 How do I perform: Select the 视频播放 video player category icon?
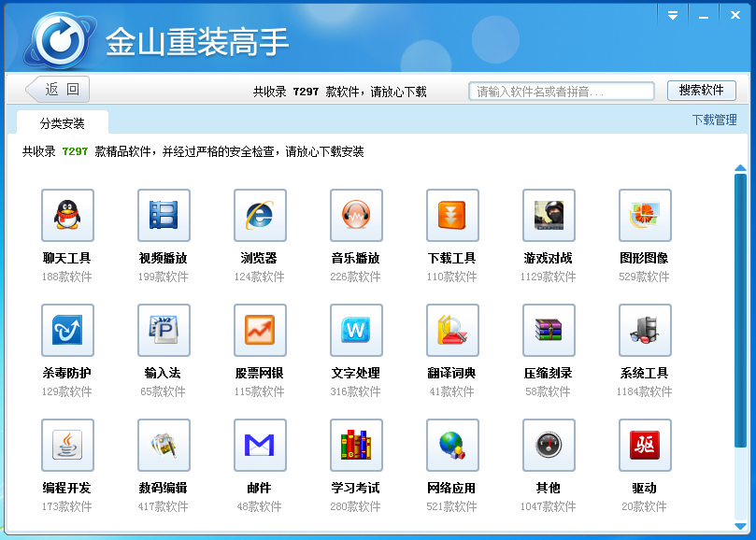pos(164,216)
